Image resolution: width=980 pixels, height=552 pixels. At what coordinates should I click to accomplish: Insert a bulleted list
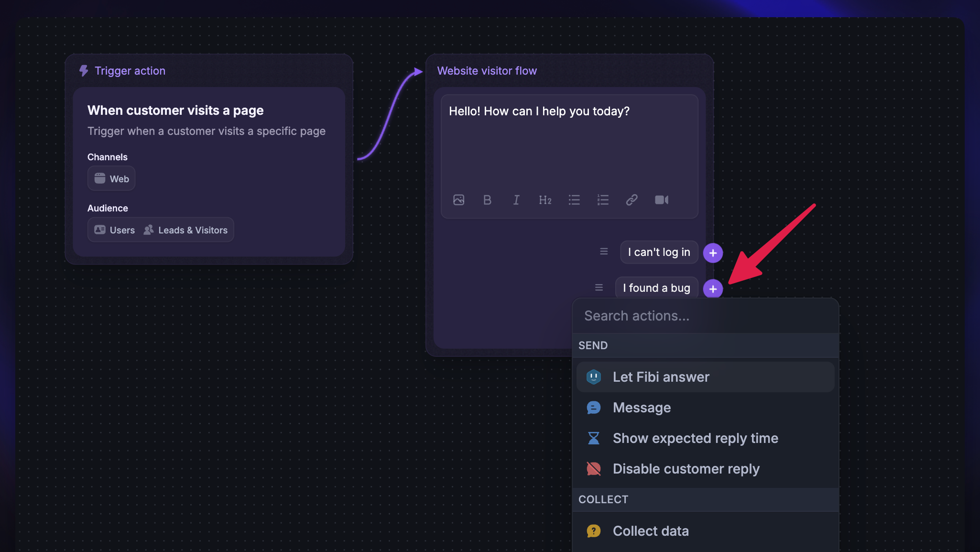[x=574, y=200]
